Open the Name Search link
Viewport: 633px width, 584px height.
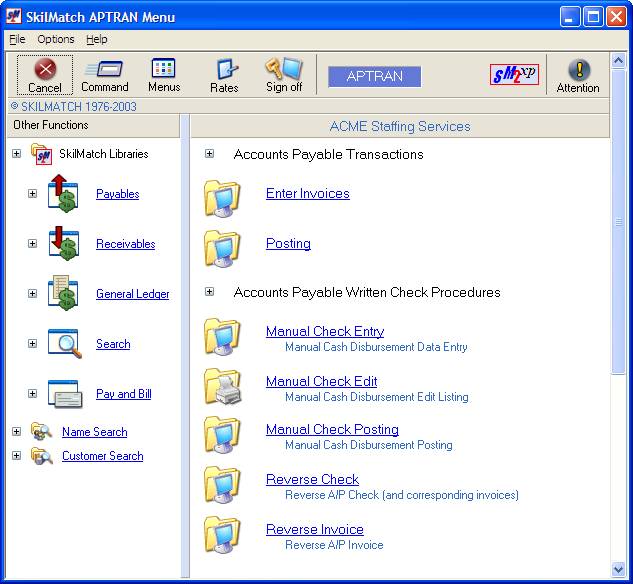pyautogui.click(x=94, y=432)
